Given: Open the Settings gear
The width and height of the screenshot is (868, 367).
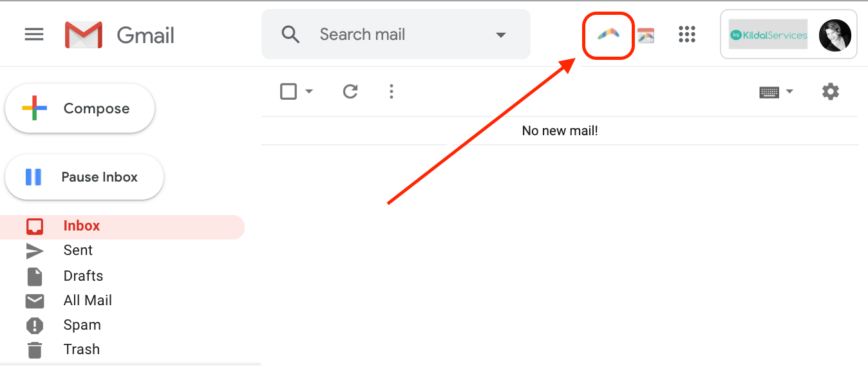Looking at the screenshot, I should pos(831,91).
